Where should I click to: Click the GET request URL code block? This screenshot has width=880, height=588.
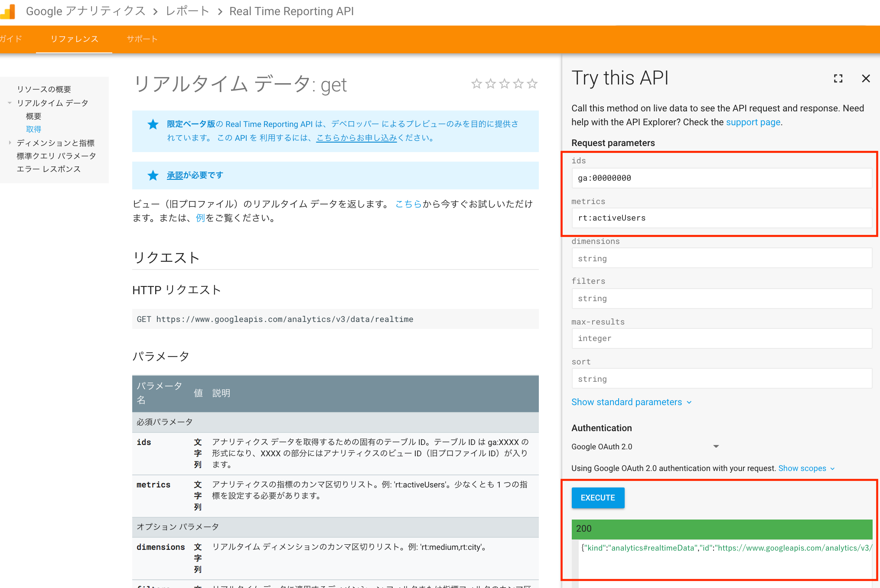pos(335,319)
